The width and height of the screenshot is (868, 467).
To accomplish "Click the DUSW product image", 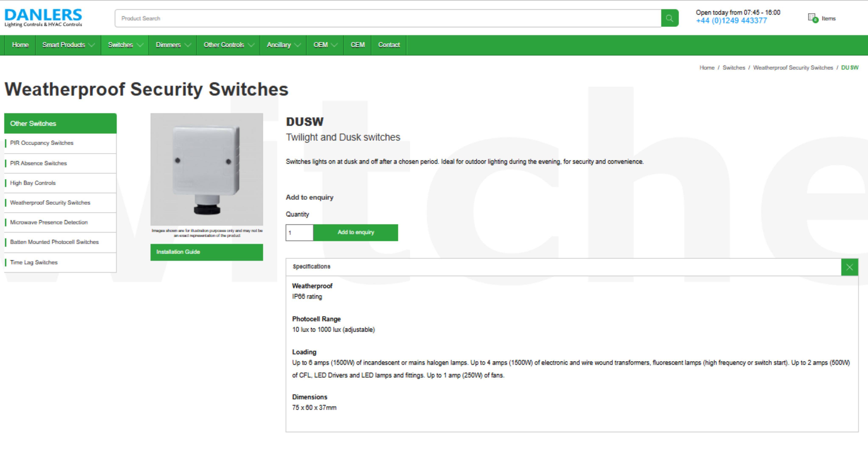I will (207, 169).
